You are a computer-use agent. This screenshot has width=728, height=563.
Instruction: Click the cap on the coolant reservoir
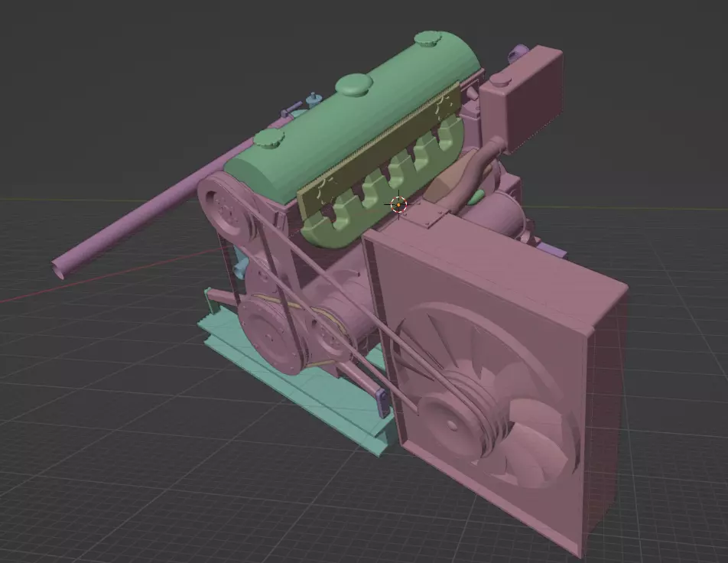pos(500,80)
